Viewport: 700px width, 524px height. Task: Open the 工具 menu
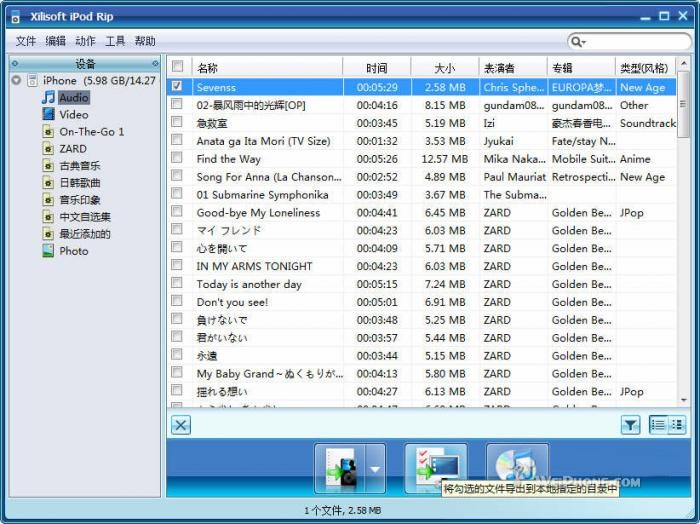(115, 41)
